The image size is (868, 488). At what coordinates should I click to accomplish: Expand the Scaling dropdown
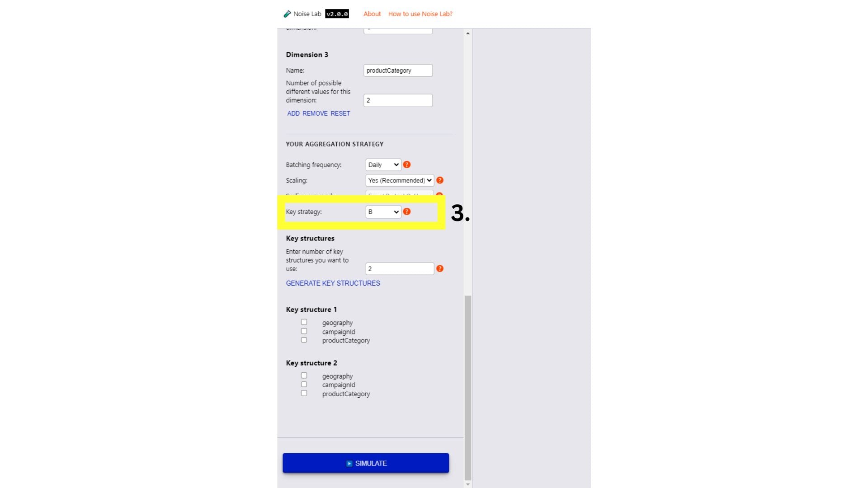[x=400, y=180]
